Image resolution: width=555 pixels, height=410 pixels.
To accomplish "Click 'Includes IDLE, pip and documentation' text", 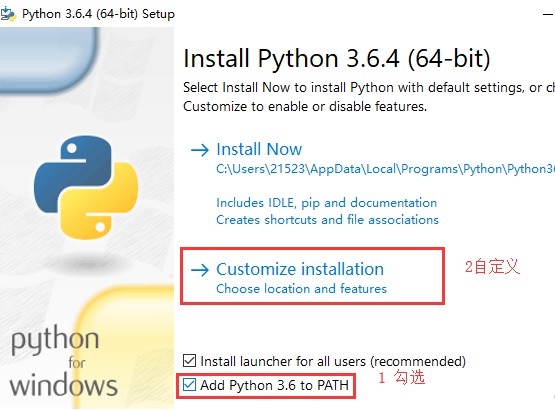I will pyautogui.click(x=326, y=203).
